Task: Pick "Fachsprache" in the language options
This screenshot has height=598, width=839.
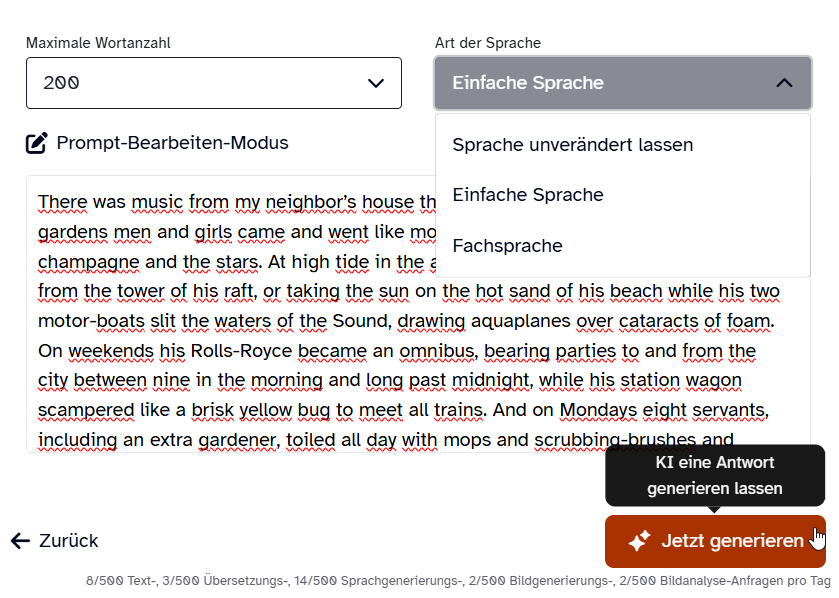Action: click(x=507, y=246)
